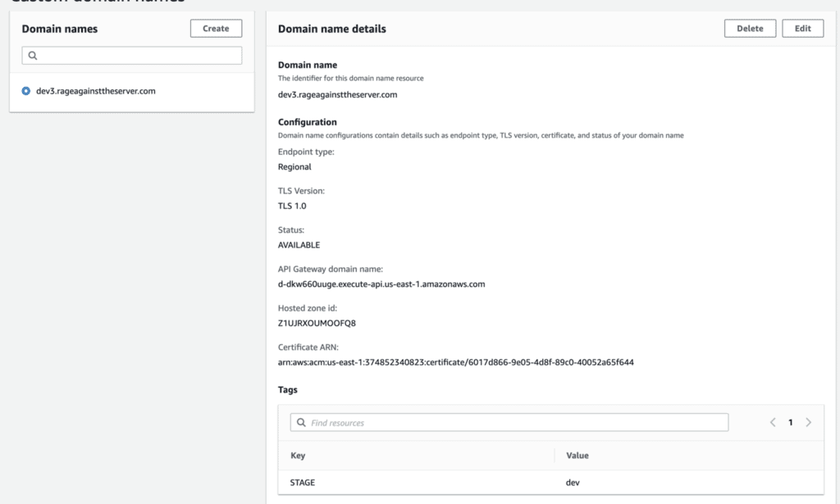This screenshot has height=504, width=840.
Task: Click the Certificate ARN value text
Action: (x=455, y=361)
